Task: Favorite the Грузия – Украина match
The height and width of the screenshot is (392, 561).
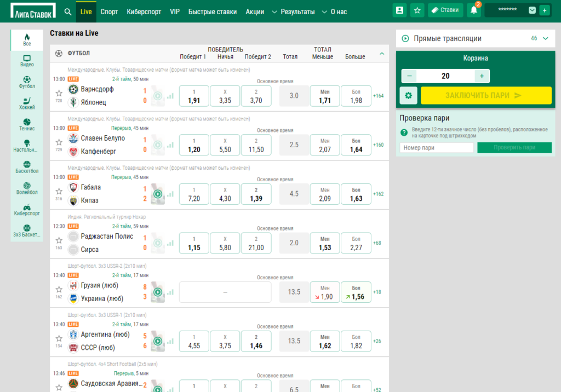Action: coord(59,289)
